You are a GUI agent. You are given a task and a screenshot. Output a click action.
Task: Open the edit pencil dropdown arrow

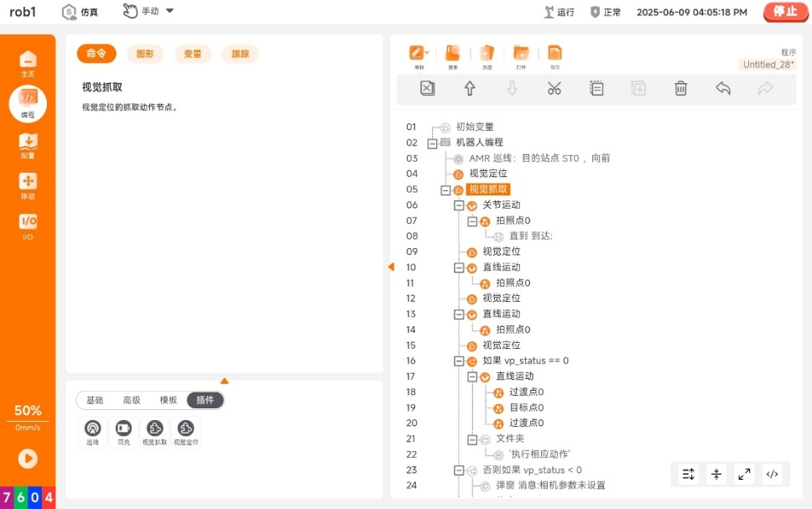point(427,53)
